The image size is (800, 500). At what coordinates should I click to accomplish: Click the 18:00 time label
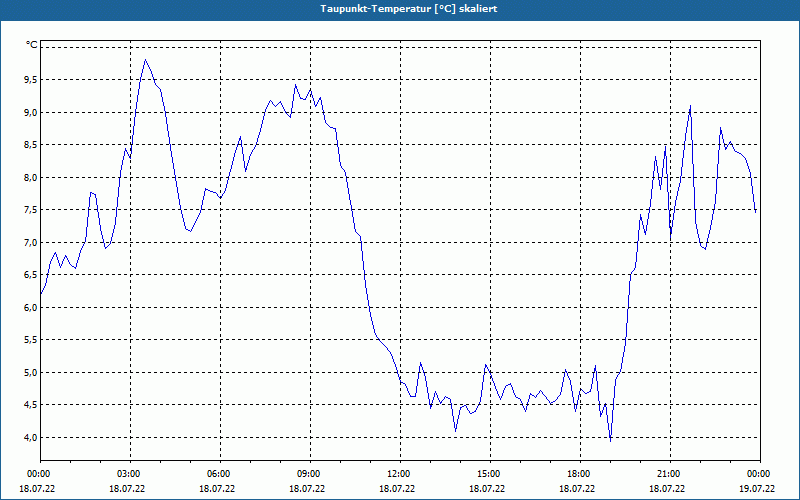[580, 473]
